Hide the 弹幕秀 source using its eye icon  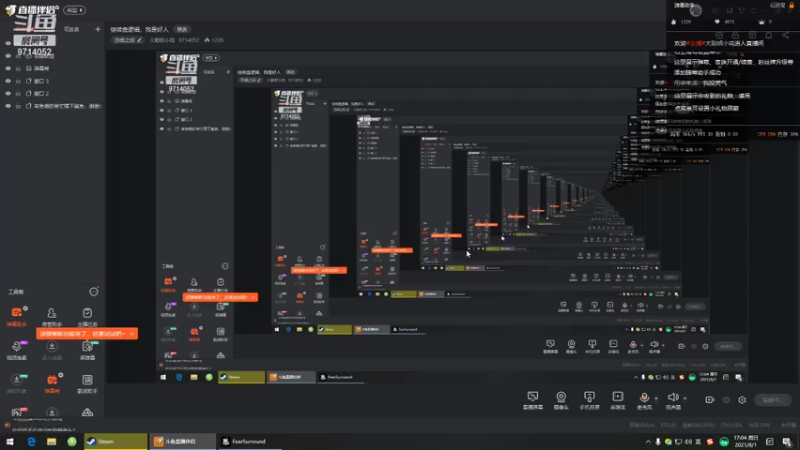coord(8,68)
